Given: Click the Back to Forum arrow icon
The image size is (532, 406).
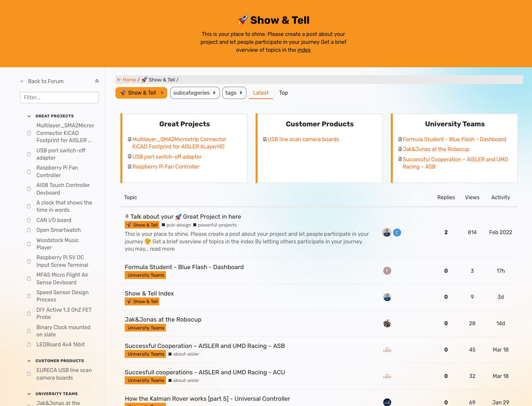Looking at the screenshot, I should click(22, 81).
